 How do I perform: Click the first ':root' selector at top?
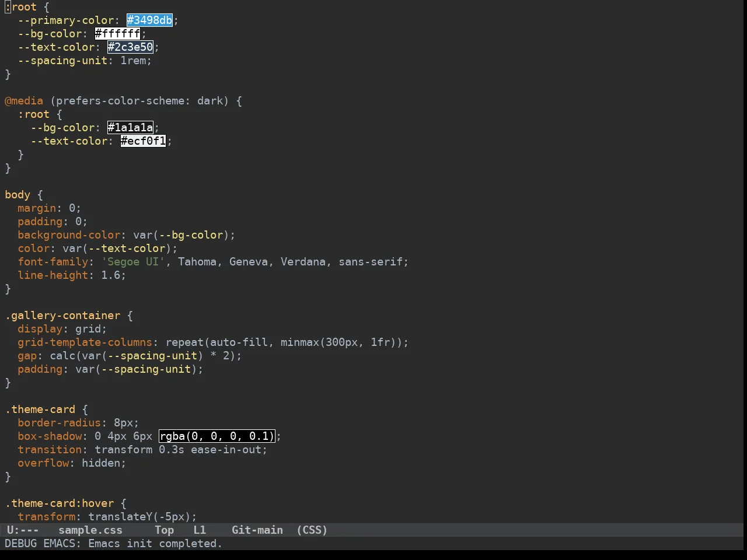21,7
